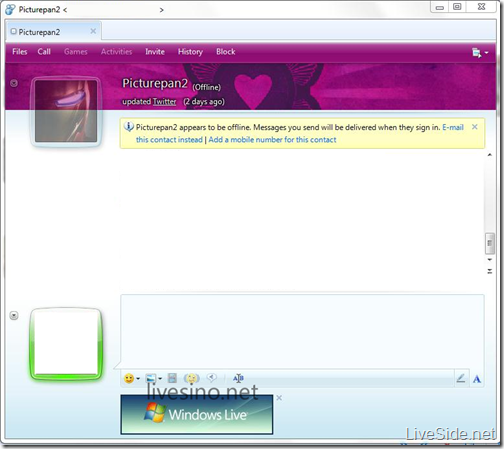Image resolution: width=504 pixels, height=449 pixels.
Task: Open the Call menu
Action: [x=44, y=52]
